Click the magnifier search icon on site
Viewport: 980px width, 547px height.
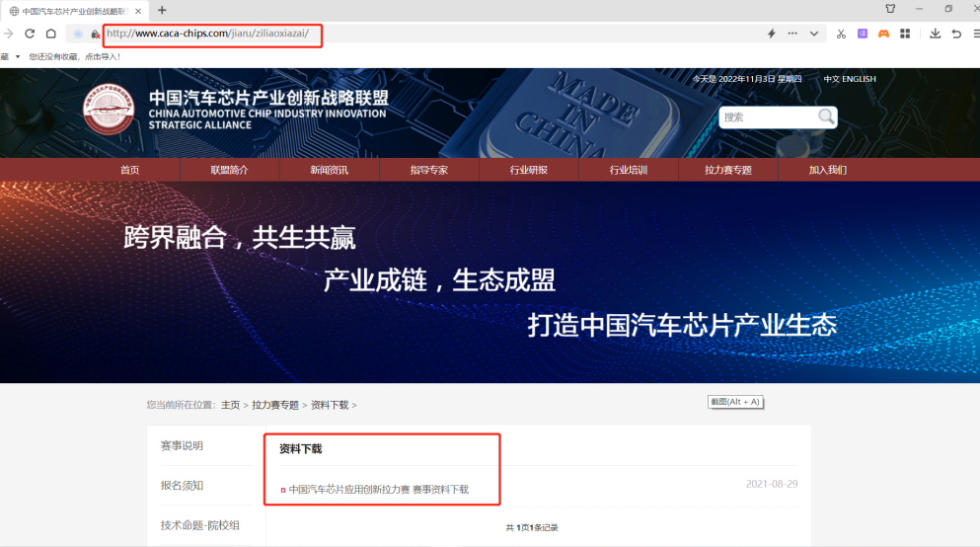[x=826, y=117]
